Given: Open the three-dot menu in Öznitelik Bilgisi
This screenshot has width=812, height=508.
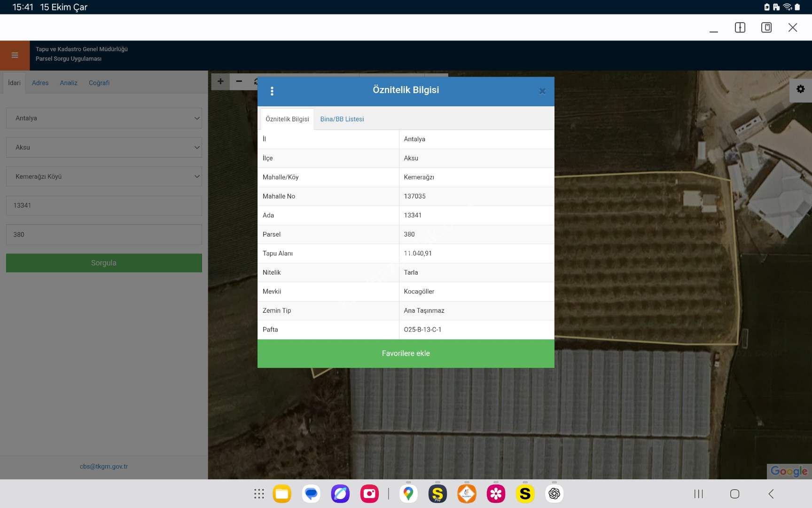Looking at the screenshot, I should click(x=272, y=91).
